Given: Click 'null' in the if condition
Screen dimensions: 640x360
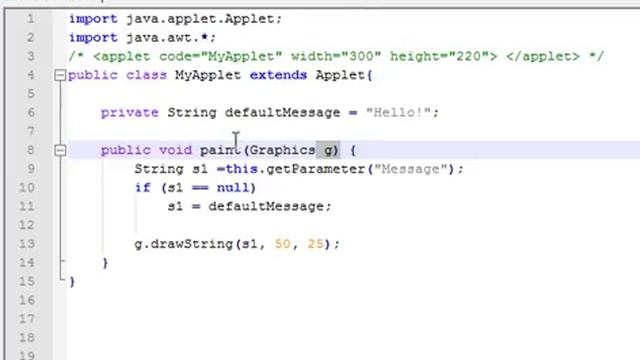Looking at the screenshot, I should pyautogui.click(x=233, y=188).
